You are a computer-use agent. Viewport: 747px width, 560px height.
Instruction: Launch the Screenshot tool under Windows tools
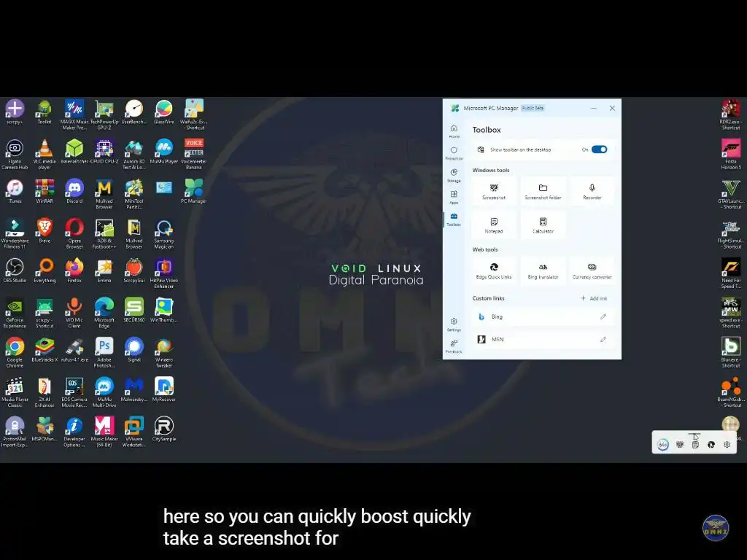pos(494,192)
